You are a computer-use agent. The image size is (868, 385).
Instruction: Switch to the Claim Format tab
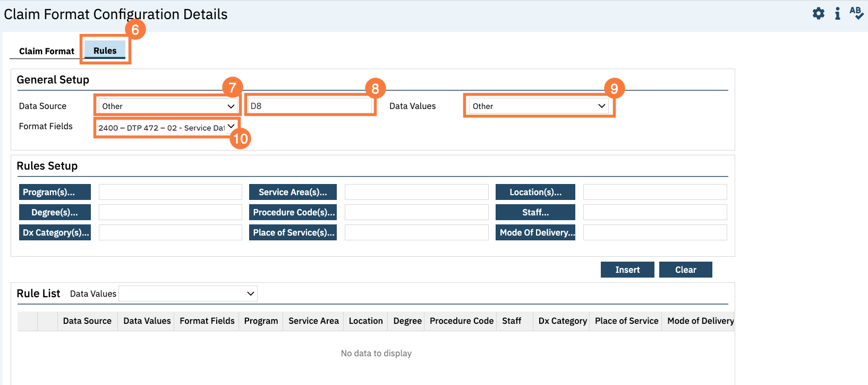(x=47, y=51)
